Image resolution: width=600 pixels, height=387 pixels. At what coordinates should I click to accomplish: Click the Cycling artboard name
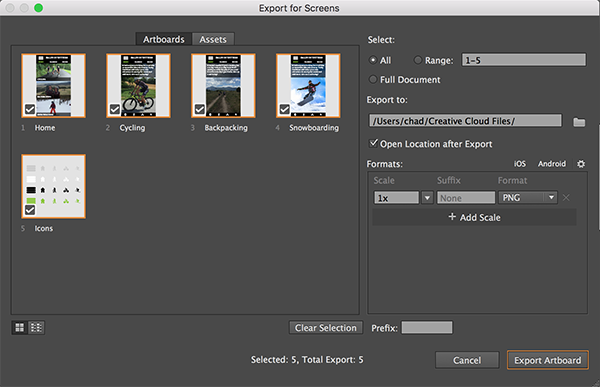(132, 128)
